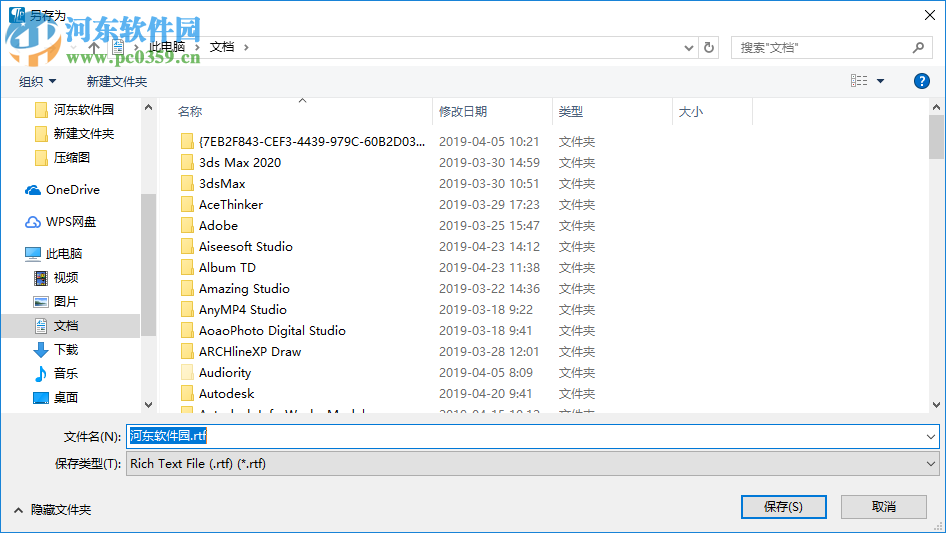Click the up-one-level arrow in navigation bar
Screen dimensions: 946x533
click(x=94, y=47)
